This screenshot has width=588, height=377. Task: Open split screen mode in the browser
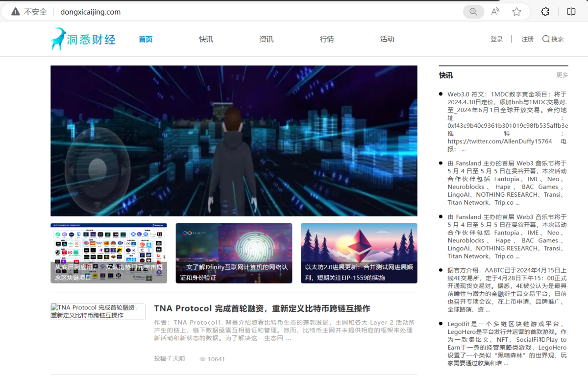(x=572, y=11)
